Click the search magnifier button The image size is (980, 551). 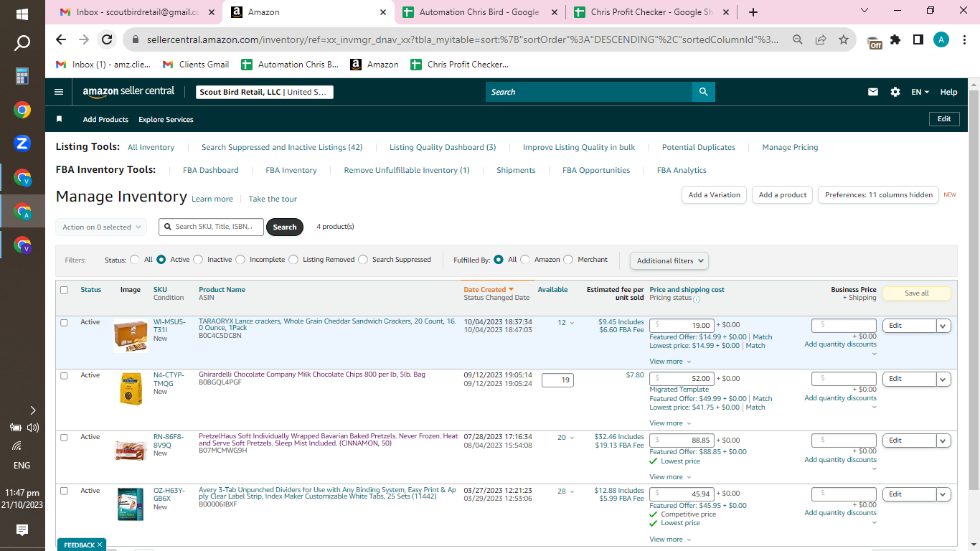[x=704, y=92]
